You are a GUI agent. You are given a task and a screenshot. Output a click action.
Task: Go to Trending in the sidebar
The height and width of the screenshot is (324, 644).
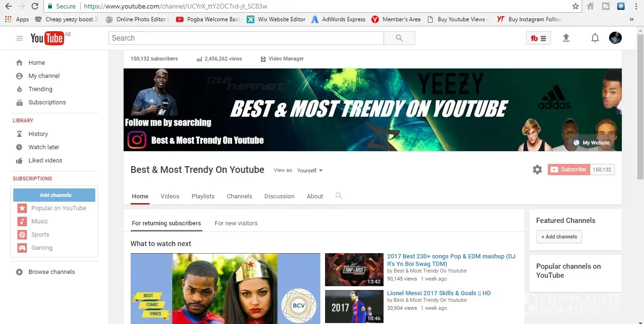click(x=40, y=89)
